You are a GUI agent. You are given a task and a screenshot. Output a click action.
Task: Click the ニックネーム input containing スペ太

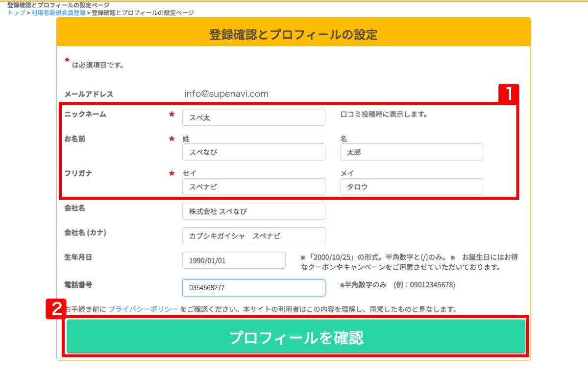tap(253, 117)
